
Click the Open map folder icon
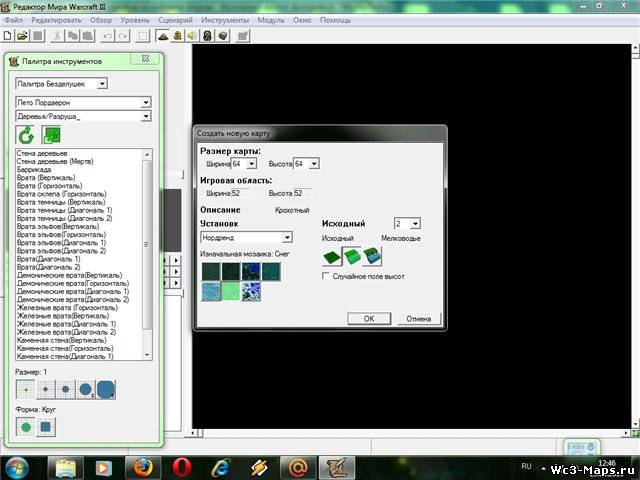[23, 36]
